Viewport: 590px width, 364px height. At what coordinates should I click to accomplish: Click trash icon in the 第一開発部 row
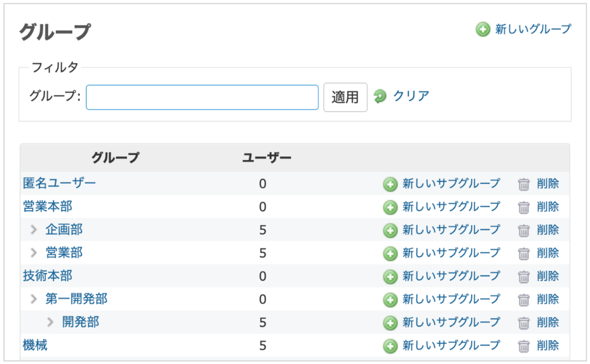coord(523,299)
